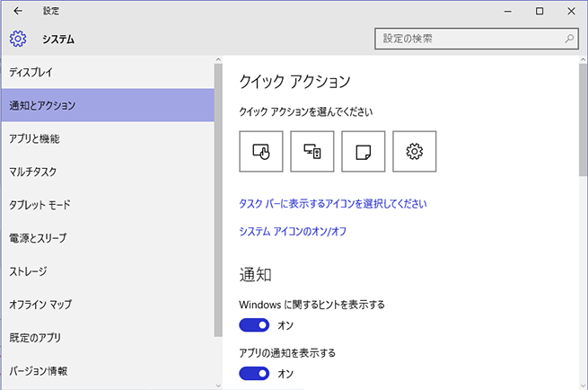
Task: Go to マルチタスク settings
Action: [108, 172]
